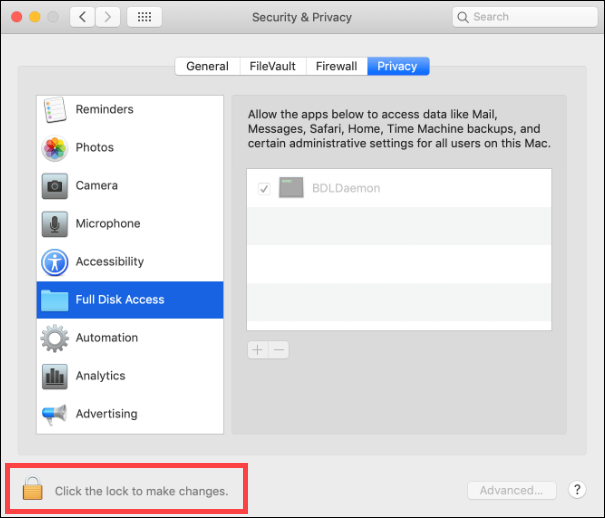Select the Full Disk Access label
Screen dimensions: 605x518
120,300
